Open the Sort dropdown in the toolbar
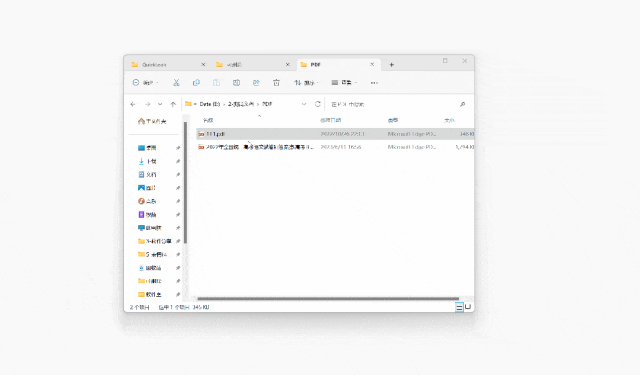 (x=306, y=83)
